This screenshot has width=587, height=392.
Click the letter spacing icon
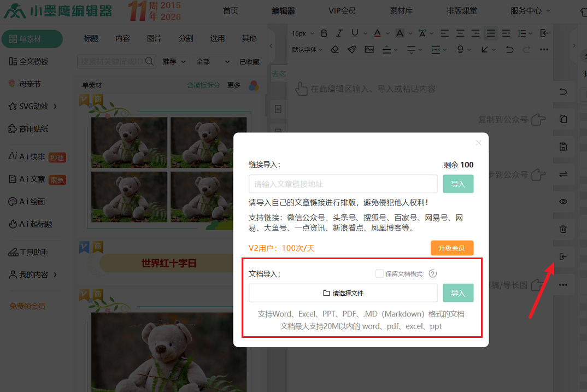click(x=422, y=33)
